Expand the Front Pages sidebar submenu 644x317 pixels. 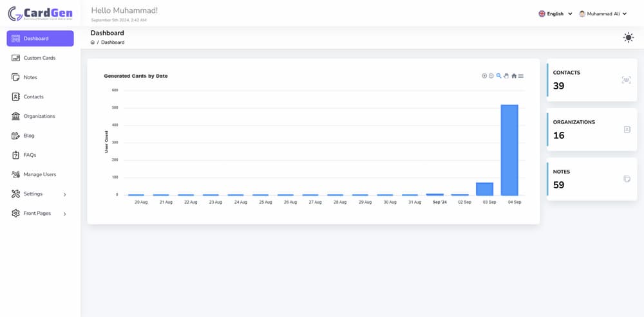point(40,213)
